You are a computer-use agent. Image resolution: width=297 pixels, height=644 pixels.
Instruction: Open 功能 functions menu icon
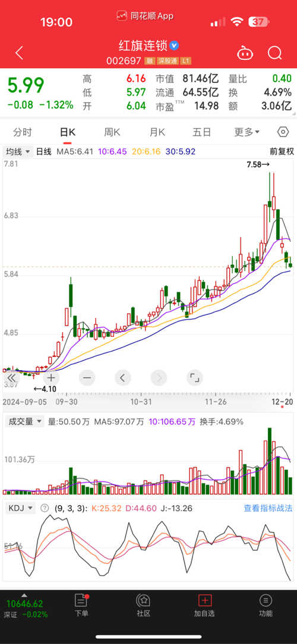[266, 606]
